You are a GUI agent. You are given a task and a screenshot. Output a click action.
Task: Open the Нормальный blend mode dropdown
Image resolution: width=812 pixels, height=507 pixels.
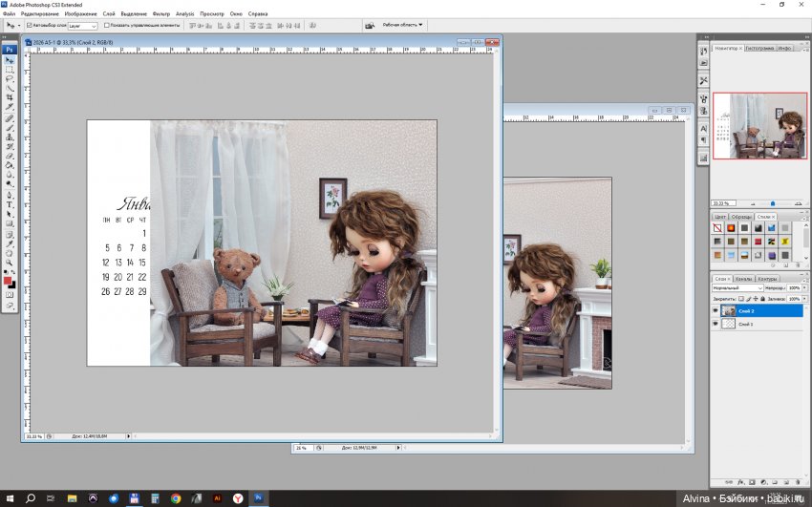point(738,287)
